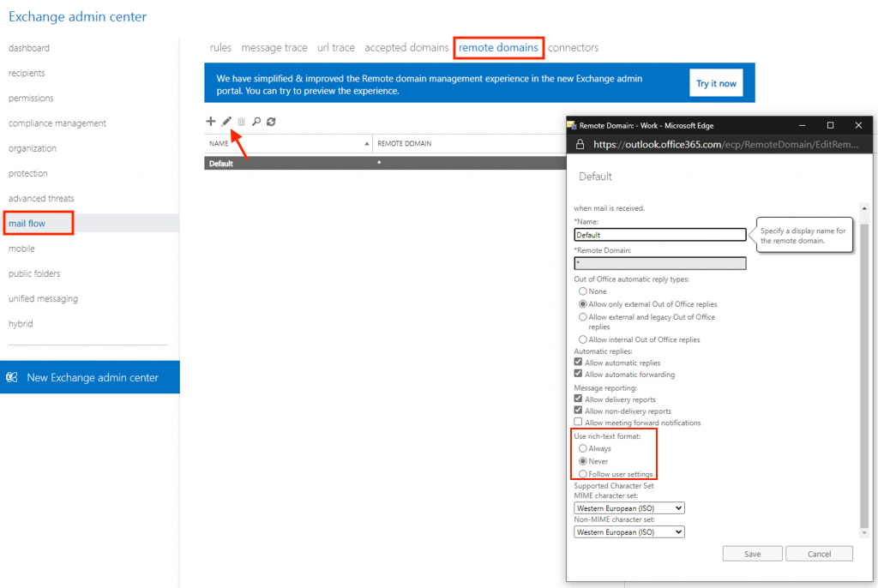878x588 pixels.
Task: Add a new remote domain with plus icon
Action: tap(211, 121)
